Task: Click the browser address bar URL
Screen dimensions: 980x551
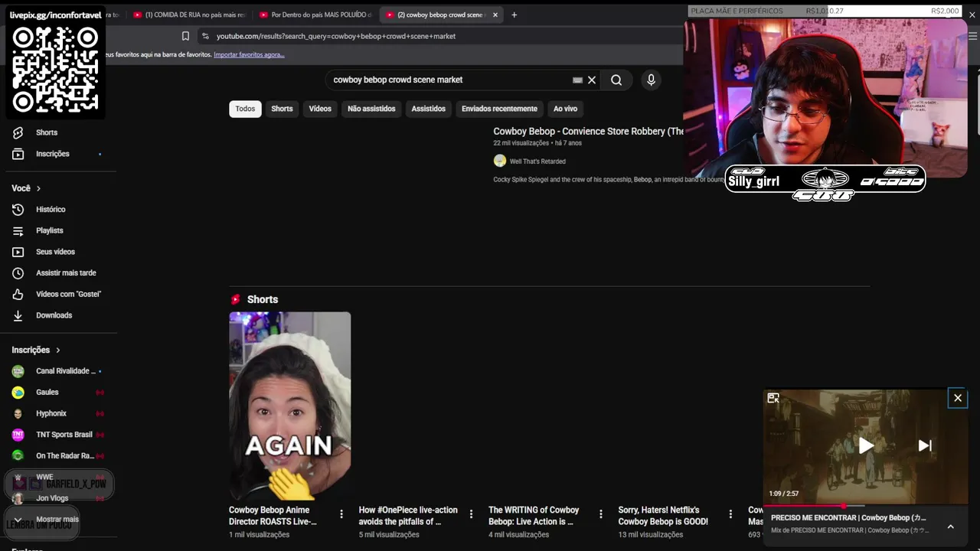Action: pyautogui.click(x=336, y=36)
